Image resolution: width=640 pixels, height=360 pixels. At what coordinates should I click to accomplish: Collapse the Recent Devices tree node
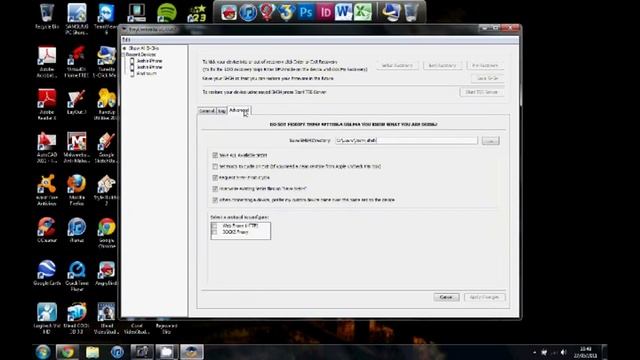point(124,54)
